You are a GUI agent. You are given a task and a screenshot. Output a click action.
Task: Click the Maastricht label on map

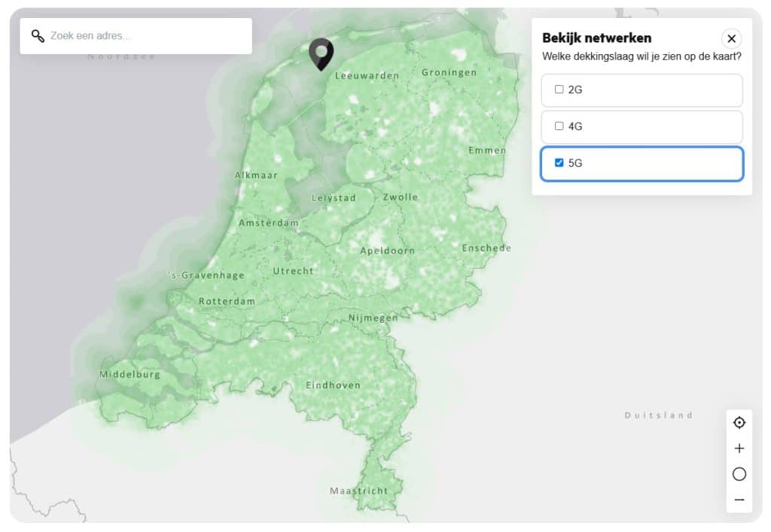(x=359, y=491)
